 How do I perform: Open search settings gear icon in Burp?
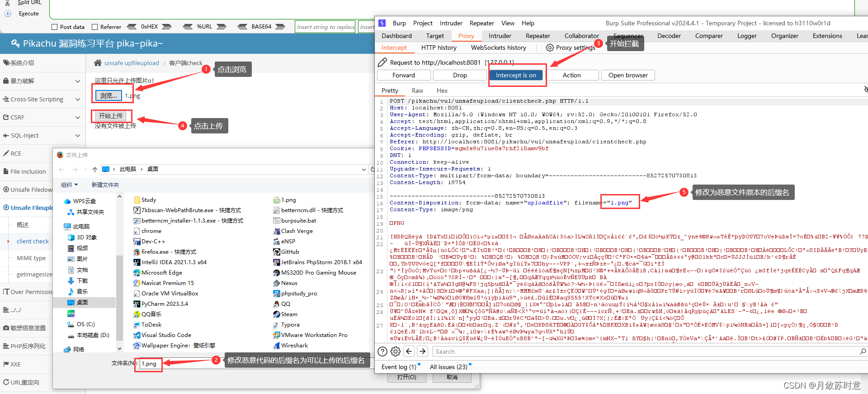pyautogui.click(x=396, y=351)
